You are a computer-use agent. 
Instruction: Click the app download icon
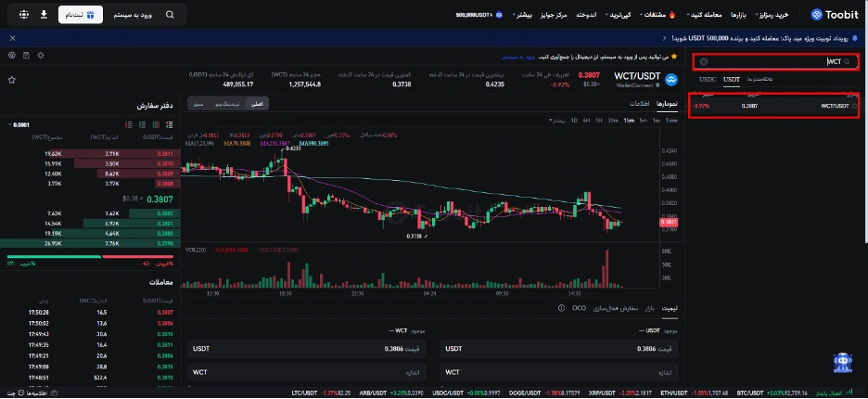44,16
